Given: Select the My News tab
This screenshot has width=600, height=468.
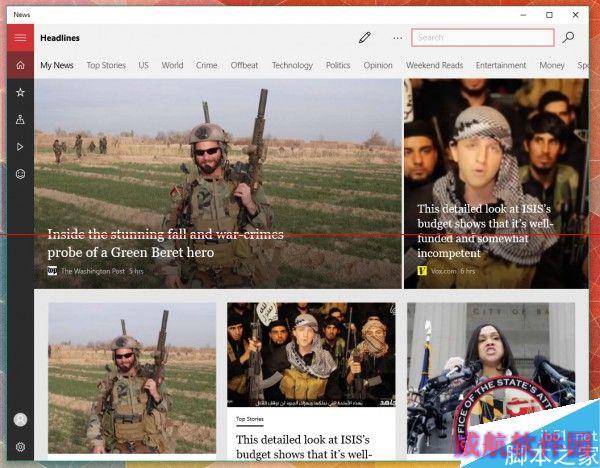Looking at the screenshot, I should coord(57,65).
